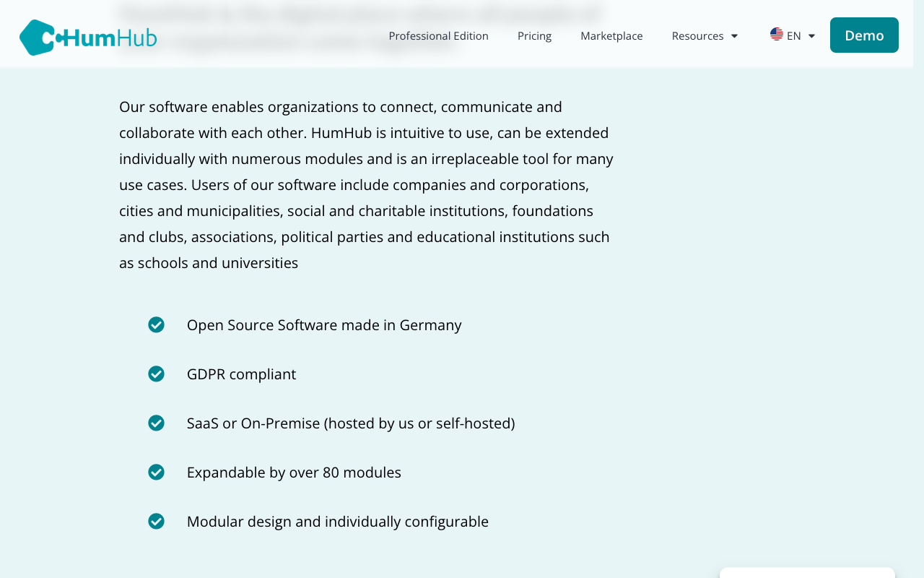Image resolution: width=924 pixels, height=578 pixels.
Task: Click the white popup card at bottom right
Action: pyautogui.click(x=806, y=573)
